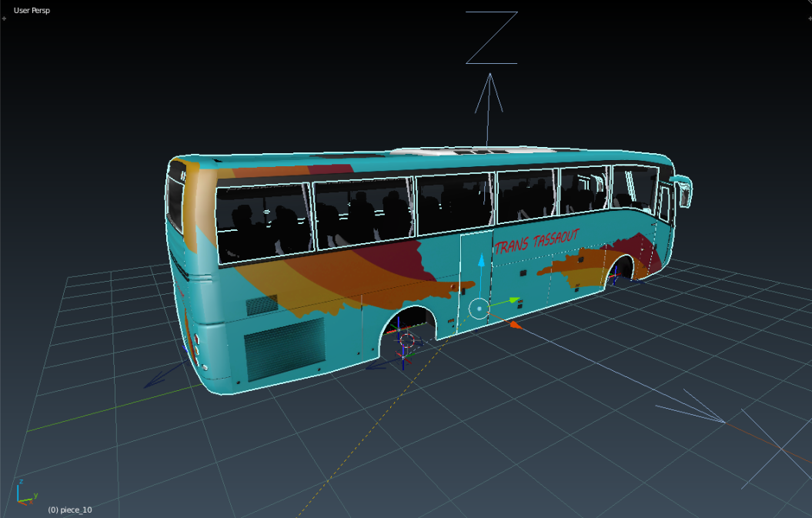Expand the properties region with the top-right plus
Viewport: 812px width, 518px height.
810,18
